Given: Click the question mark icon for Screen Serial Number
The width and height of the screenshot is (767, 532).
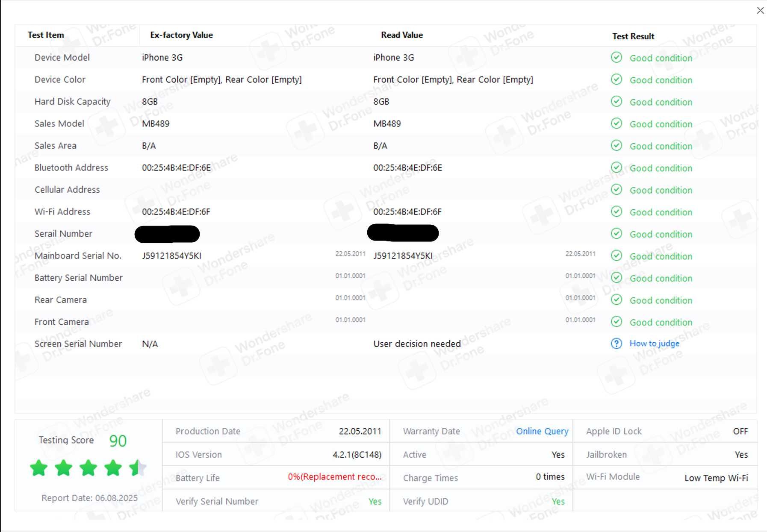Looking at the screenshot, I should tap(617, 344).
